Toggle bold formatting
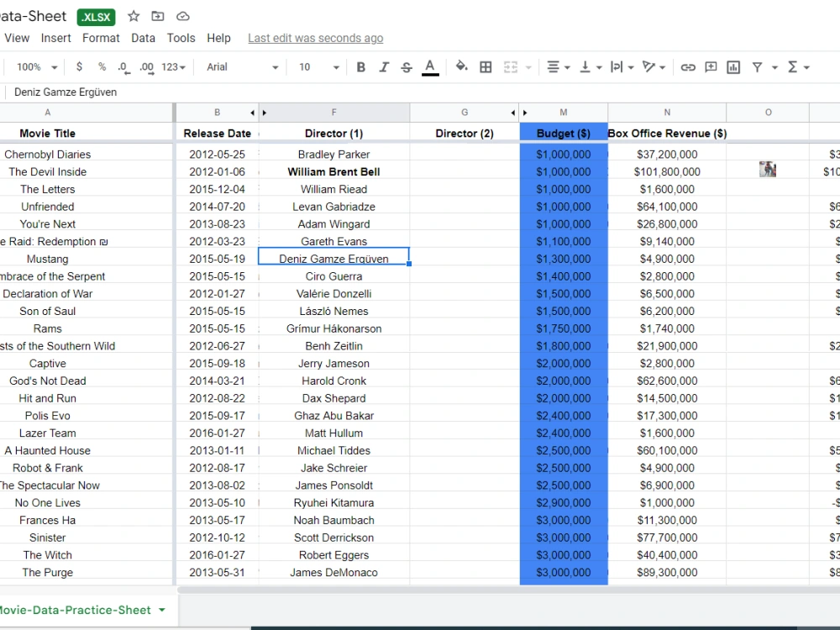 [x=360, y=66]
